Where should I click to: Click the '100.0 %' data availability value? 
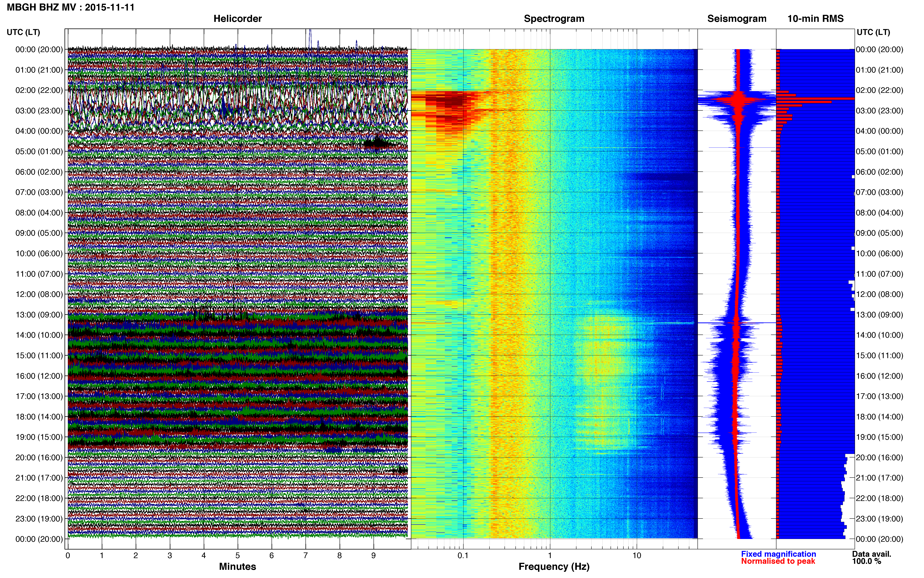point(867,561)
